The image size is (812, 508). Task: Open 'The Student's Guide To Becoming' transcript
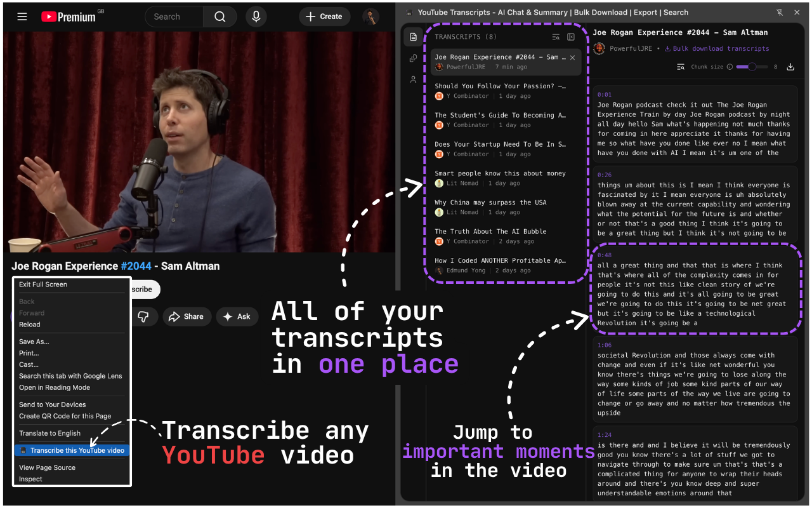point(506,120)
